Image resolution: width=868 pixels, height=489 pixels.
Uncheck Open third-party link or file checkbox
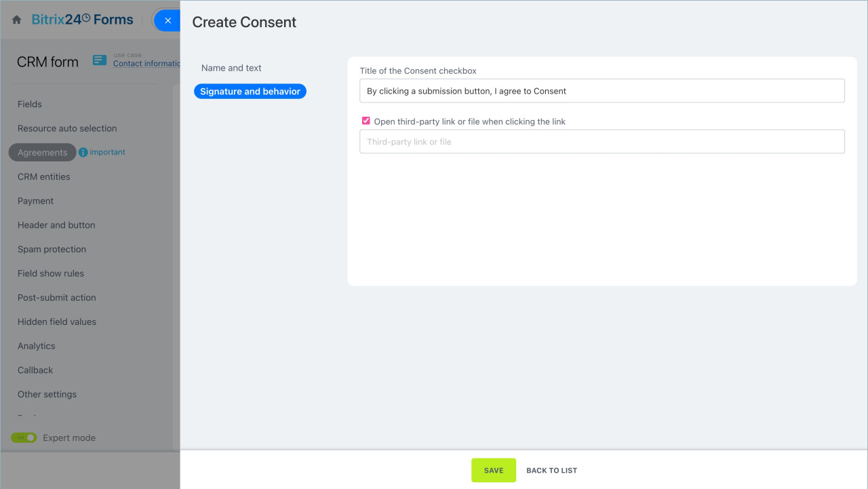pos(366,121)
